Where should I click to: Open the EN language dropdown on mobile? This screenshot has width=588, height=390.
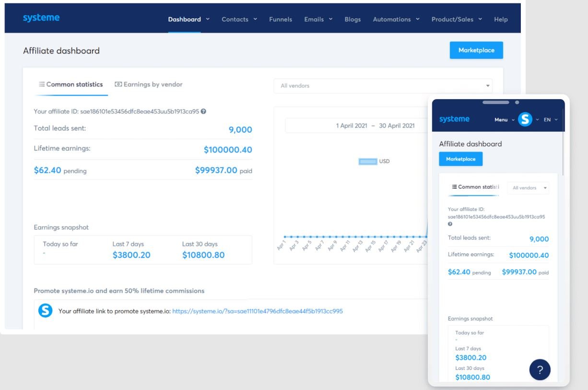(x=551, y=120)
